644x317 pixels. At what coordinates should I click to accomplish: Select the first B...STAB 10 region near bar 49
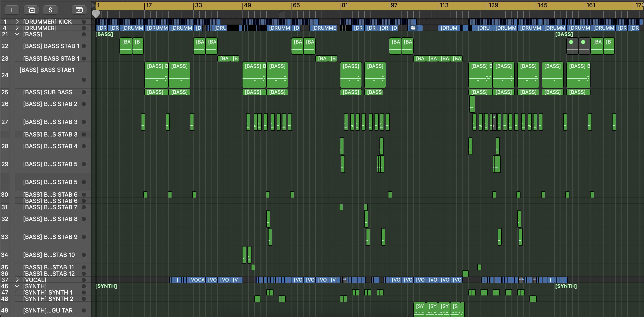pos(244,255)
